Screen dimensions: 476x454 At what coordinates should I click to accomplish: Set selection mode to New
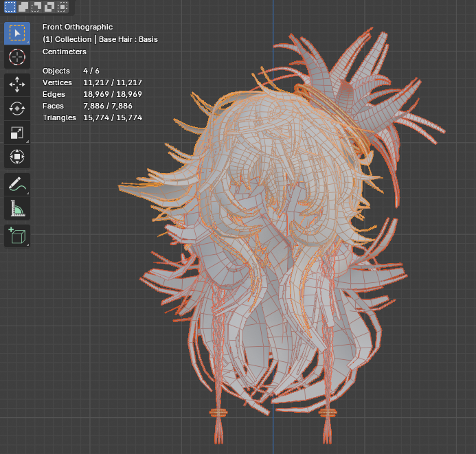click(10, 7)
